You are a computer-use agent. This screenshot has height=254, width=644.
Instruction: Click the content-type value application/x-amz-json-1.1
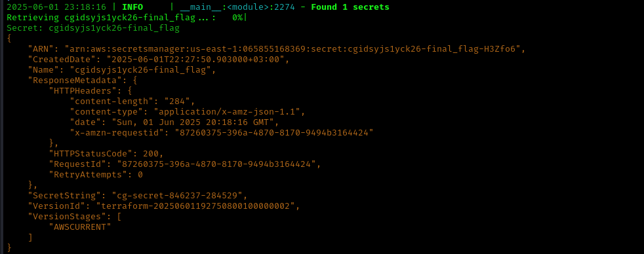pos(230,112)
